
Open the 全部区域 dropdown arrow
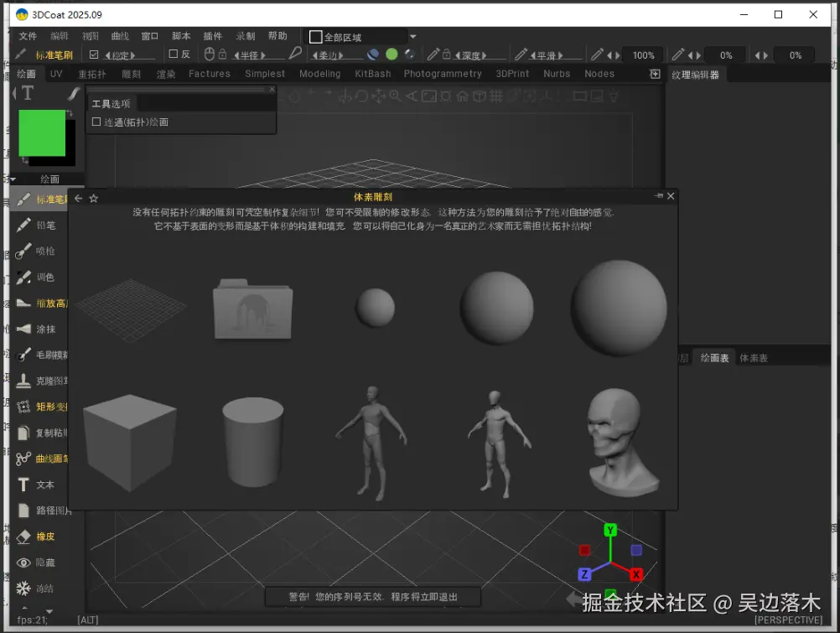(413, 36)
